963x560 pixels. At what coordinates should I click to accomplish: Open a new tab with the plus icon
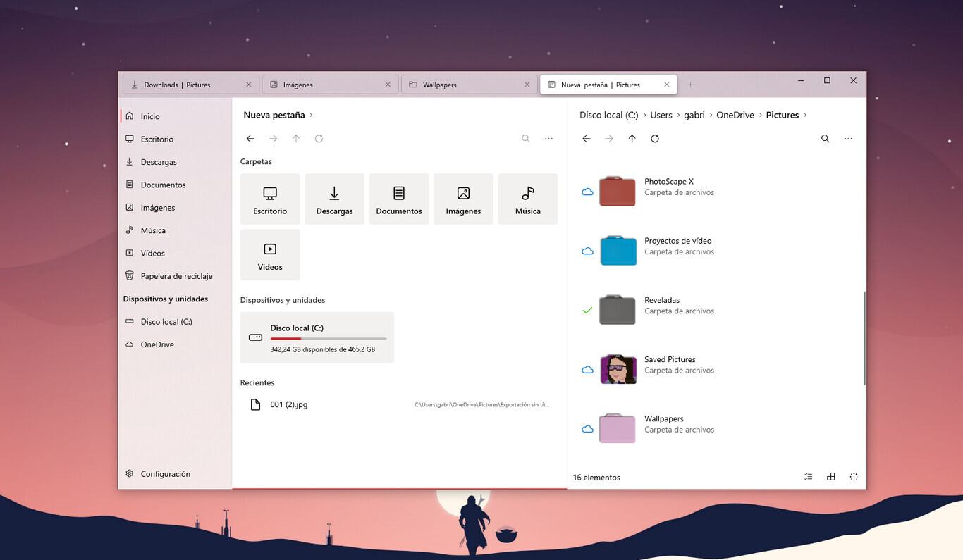click(690, 84)
